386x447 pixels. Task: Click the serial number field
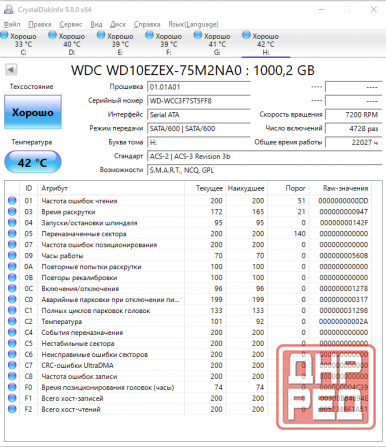[x=199, y=101]
